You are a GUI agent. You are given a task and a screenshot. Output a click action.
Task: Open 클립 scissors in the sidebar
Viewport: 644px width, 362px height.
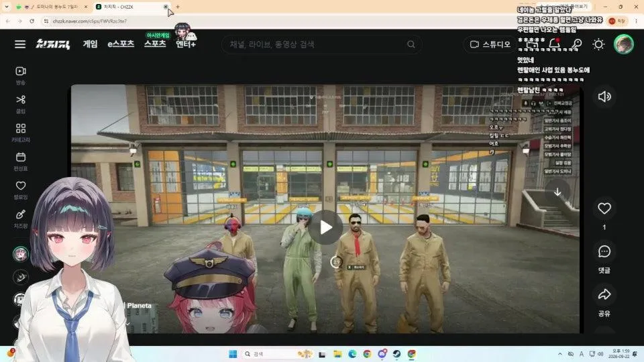(x=21, y=105)
